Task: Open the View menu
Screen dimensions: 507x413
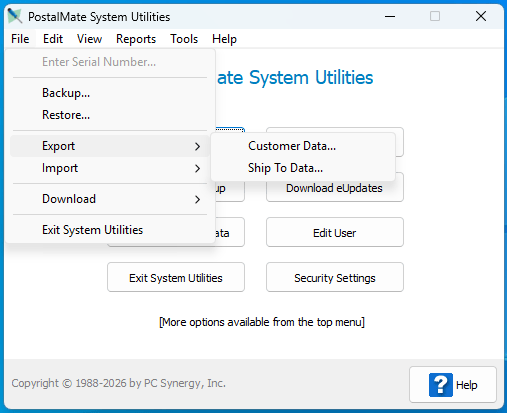Action: point(89,39)
